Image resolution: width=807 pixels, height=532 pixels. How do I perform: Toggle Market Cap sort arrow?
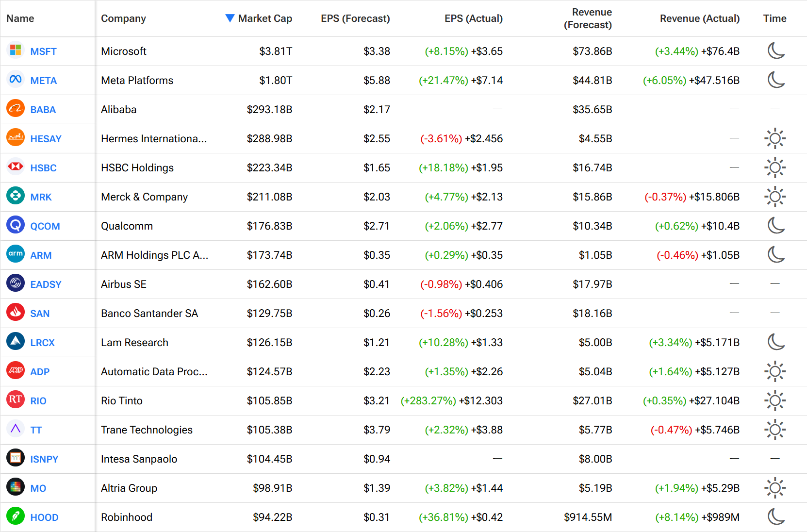click(x=230, y=18)
